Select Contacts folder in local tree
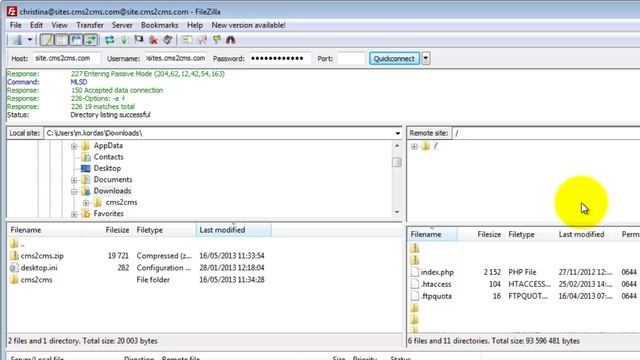 point(109,157)
